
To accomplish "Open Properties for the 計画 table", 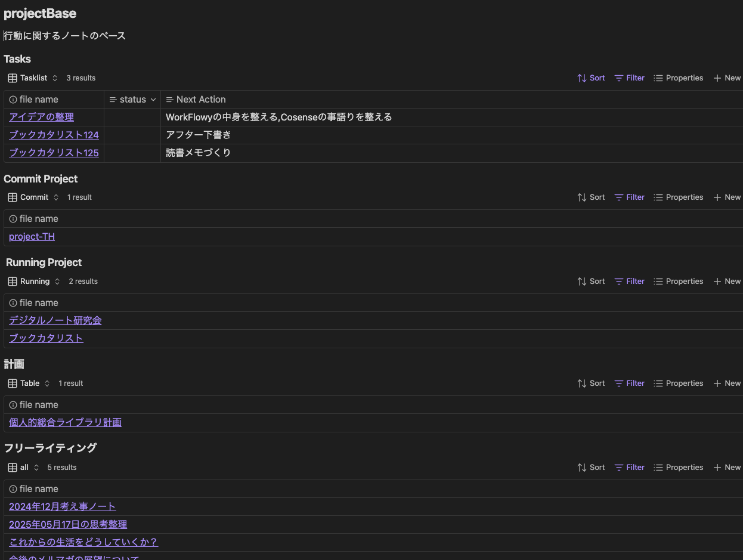I will 678,383.
